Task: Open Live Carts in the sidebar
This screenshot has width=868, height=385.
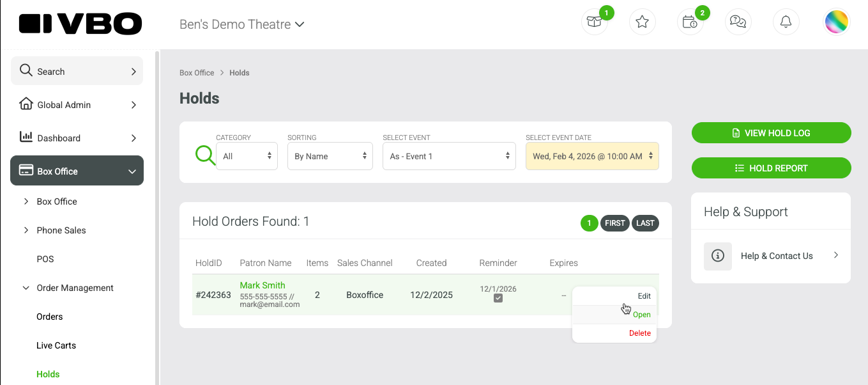Action: pos(56,345)
